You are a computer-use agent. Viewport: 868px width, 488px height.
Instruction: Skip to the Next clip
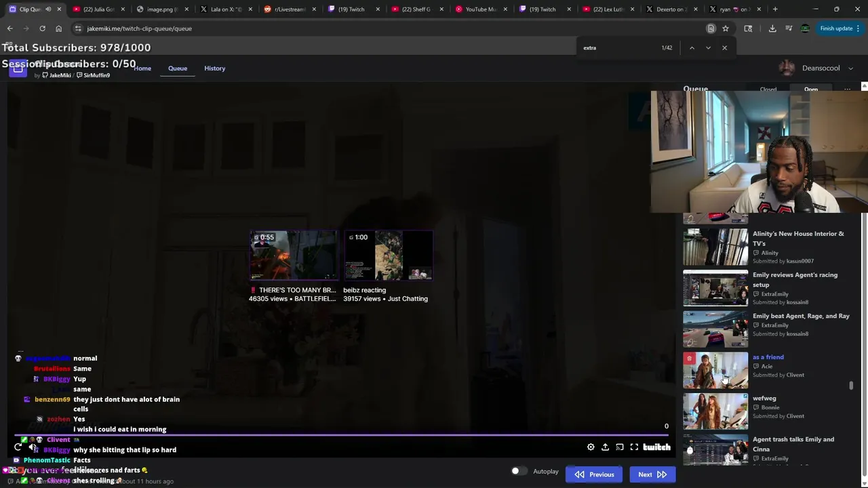[652, 474]
